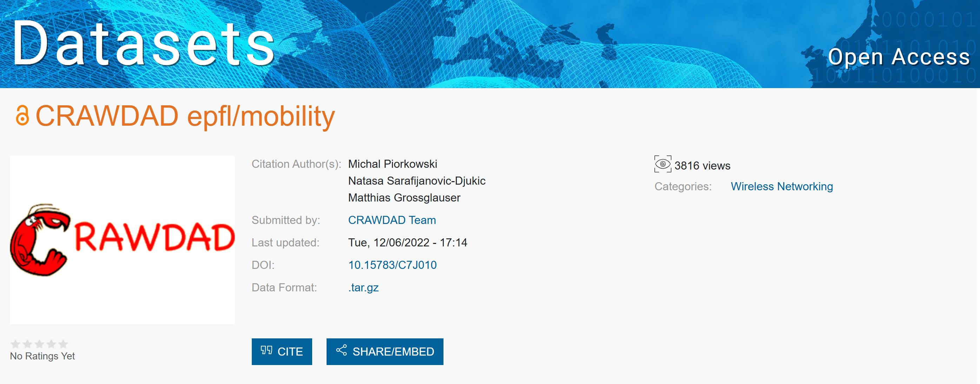Click the CRAWDAD epfl/mobility title
This screenshot has height=384, width=980.
click(x=185, y=116)
